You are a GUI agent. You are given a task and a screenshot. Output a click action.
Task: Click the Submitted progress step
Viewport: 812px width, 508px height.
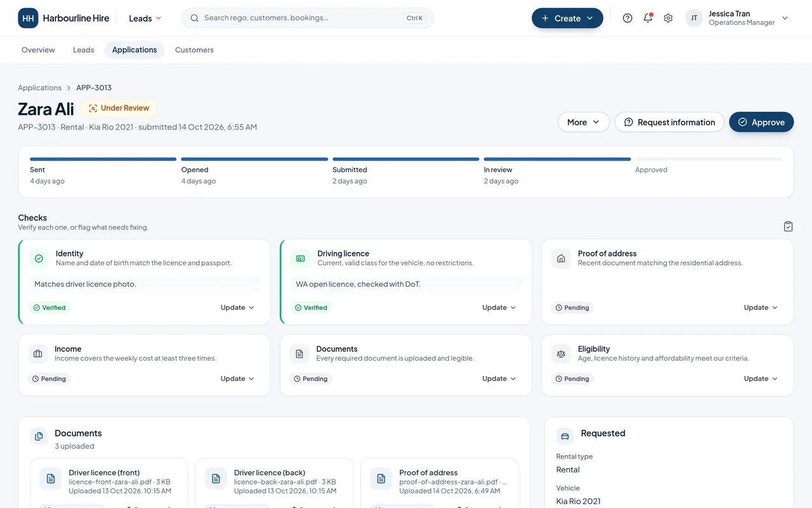click(x=406, y=171)
